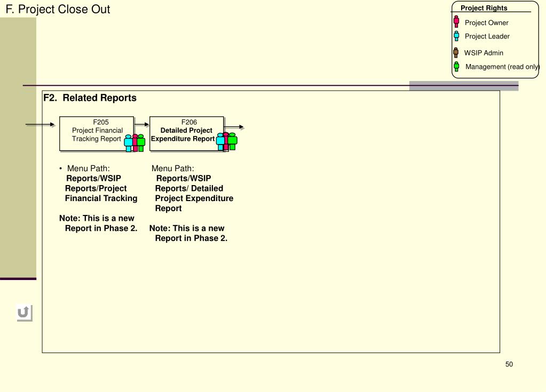Click green person icon on F206 box
The height and width of the screenshot is (392, 546).
tap(233, 141)
